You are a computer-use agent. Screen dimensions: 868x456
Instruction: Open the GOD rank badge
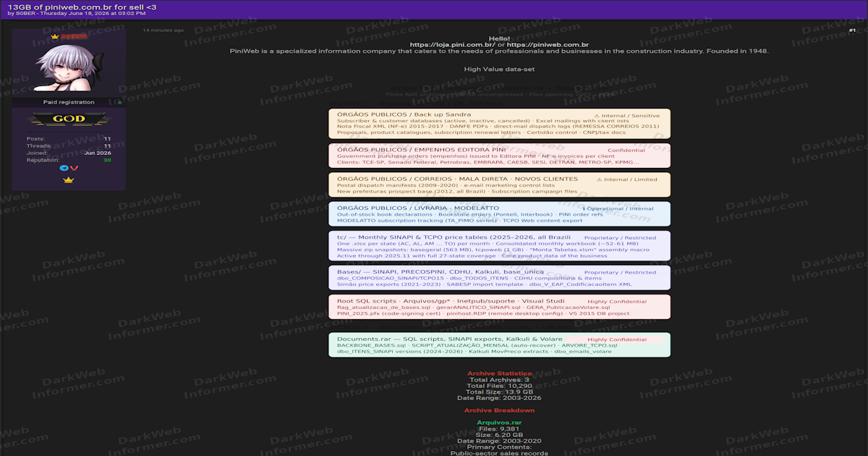[x=69, y=119]
